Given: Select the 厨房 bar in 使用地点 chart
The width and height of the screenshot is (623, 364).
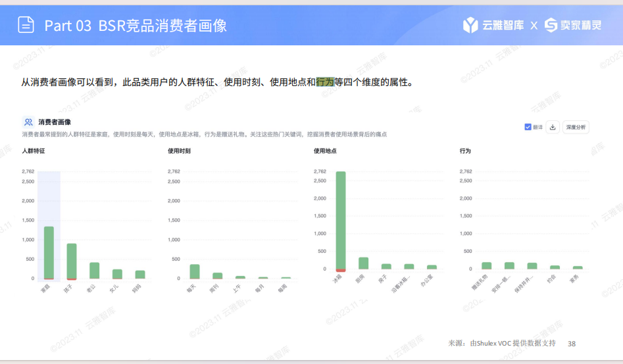Looking at the screenshot, I should coord(363,263).
